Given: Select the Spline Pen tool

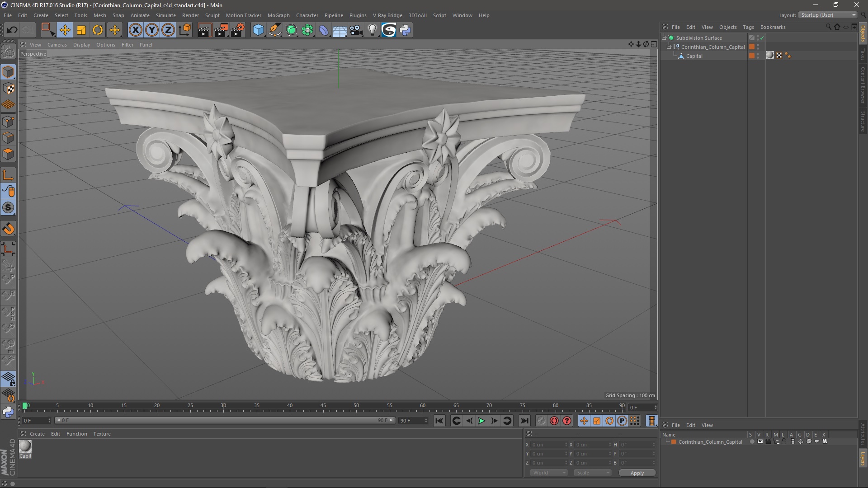Looking at the screenshot, I should point(274,30).
